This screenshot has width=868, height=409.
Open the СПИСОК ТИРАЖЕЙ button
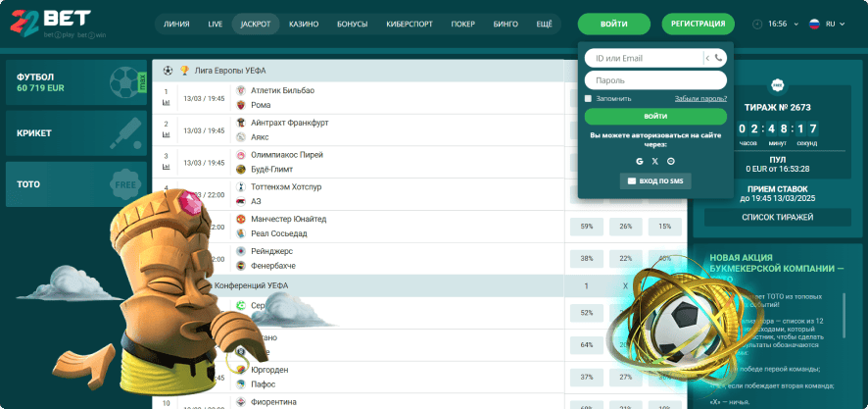(778, 217)
